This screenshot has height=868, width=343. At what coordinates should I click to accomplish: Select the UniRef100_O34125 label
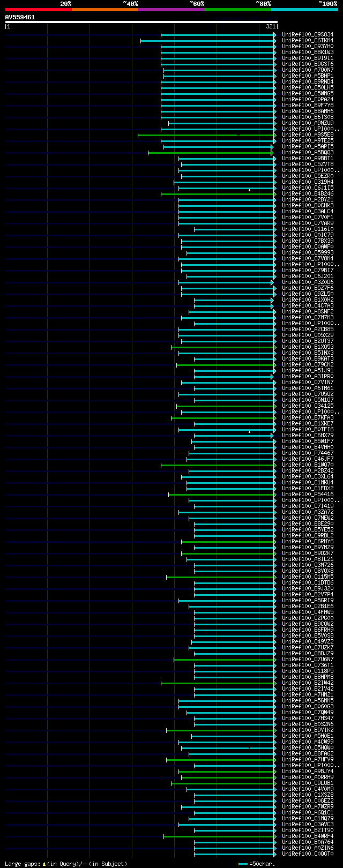[x=308, y=406]
